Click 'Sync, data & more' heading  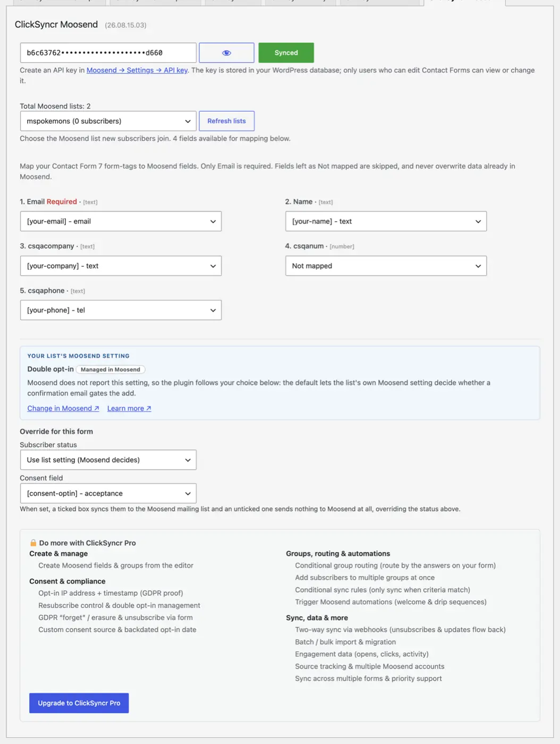pyautogui.click(x=317, y=618)
